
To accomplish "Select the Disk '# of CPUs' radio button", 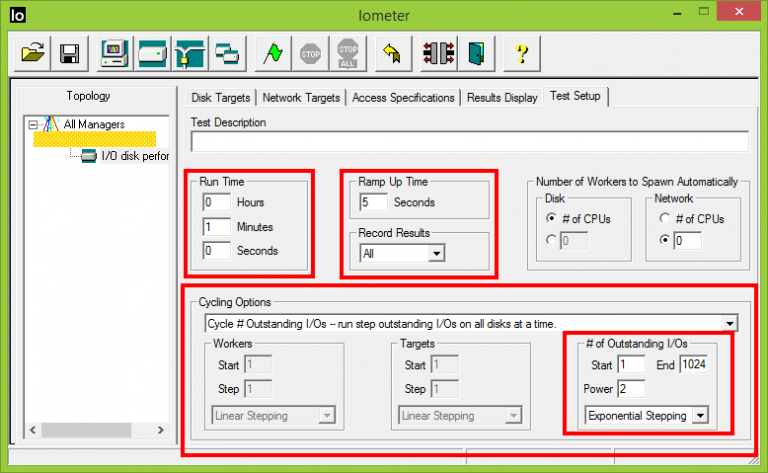I will coord(550,218).
